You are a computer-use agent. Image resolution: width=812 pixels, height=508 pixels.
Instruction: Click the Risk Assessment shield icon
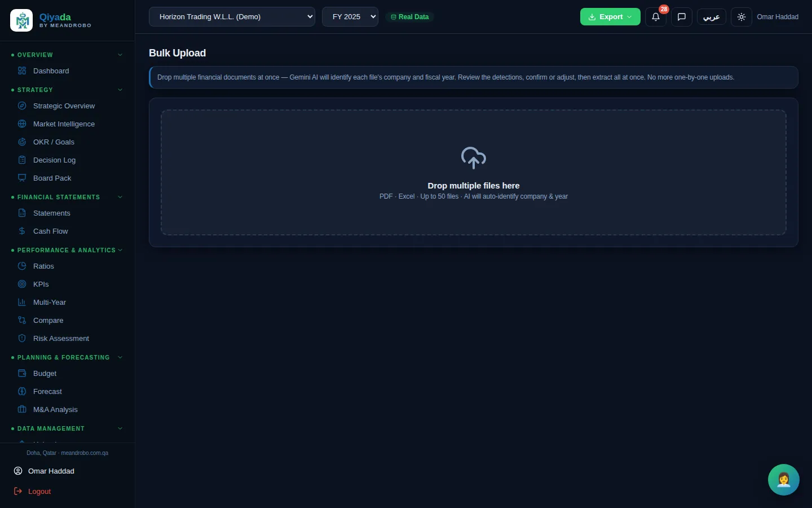(x=22, y=338)
